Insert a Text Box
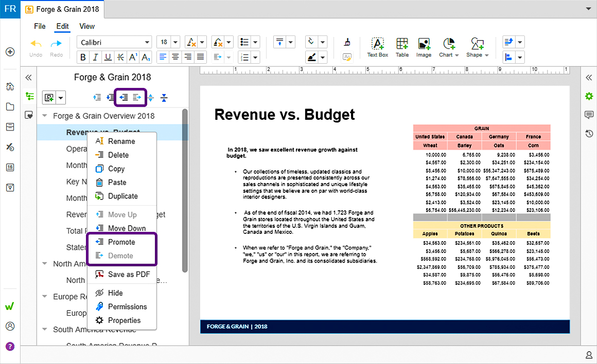The width and height of the screenshot is (597, 364). (x=377, y=47)
